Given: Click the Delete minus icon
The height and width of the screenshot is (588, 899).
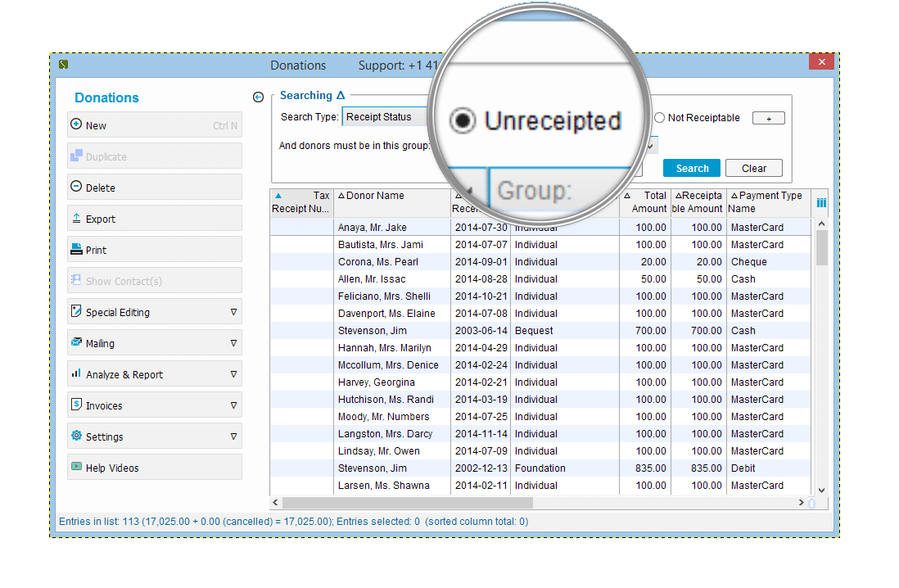Looking at the screenshot, I should [x=76, y=188].
